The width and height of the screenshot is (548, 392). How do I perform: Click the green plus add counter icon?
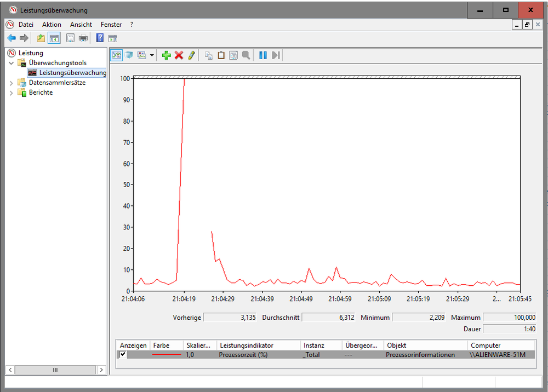[x=167, y=55]
